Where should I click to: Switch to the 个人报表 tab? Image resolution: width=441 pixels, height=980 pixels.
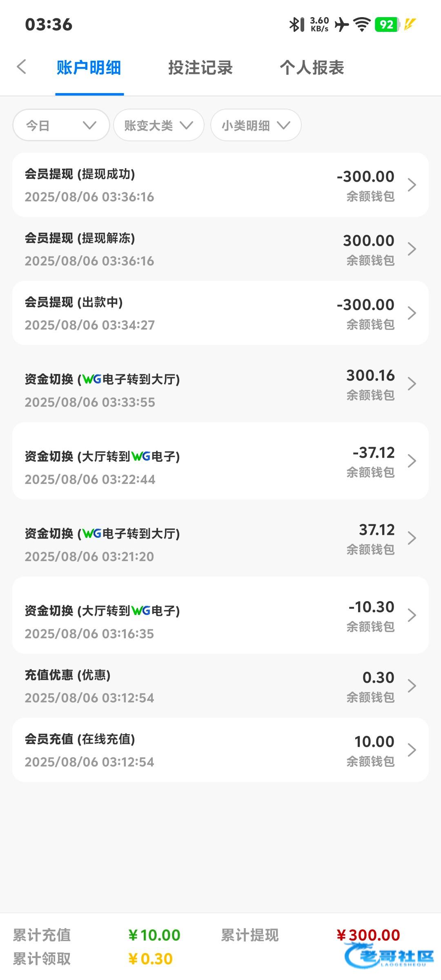pos(312,68)
